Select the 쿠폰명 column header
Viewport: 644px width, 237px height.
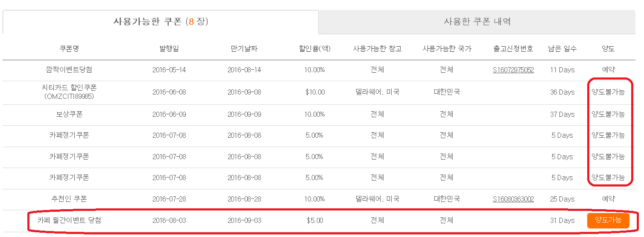point(69,49)
